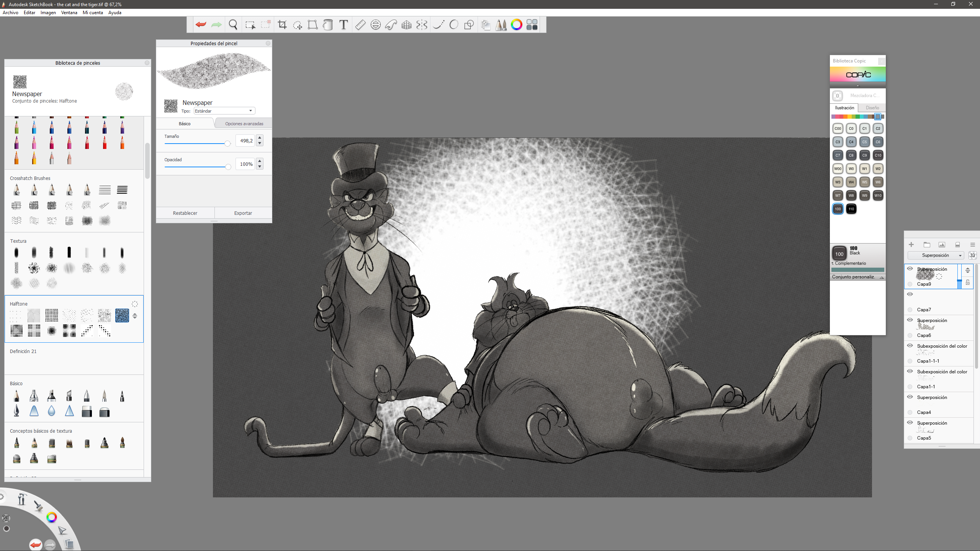The image size is (980, 551).
Task: Open the color wheel editor
Action: [x=516, y=25]
